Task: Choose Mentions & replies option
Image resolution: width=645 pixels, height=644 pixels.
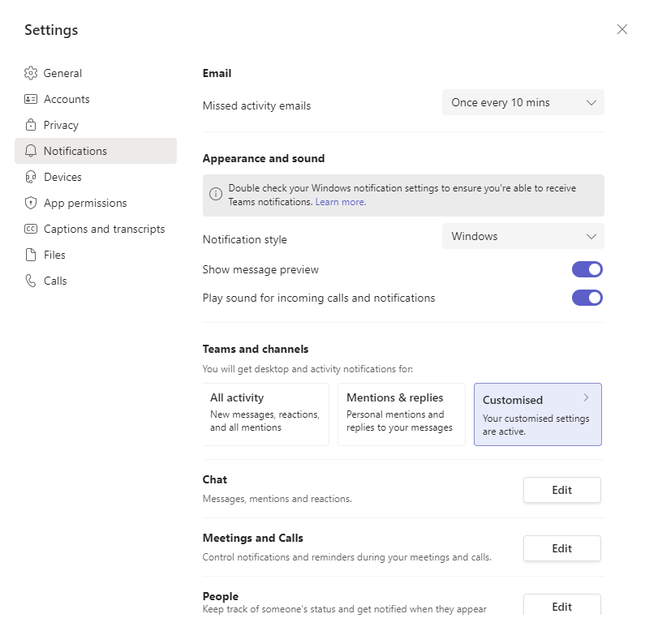Action: tap(401, 414)
